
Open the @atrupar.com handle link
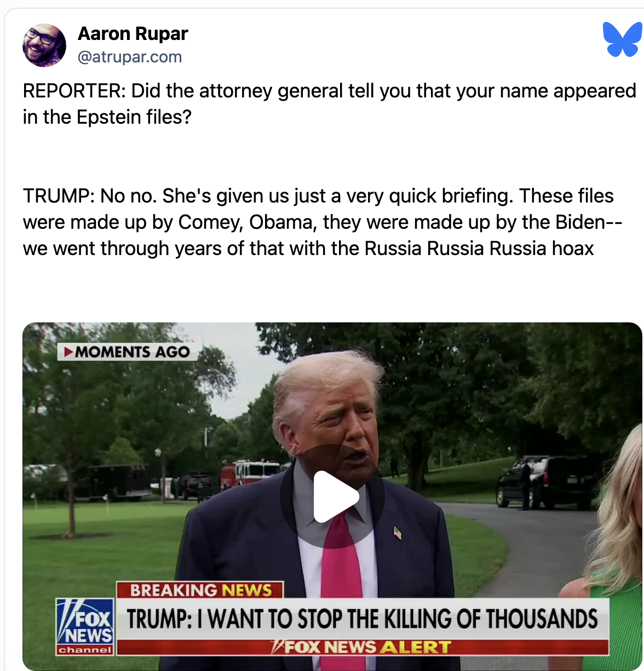coord(130,57)
